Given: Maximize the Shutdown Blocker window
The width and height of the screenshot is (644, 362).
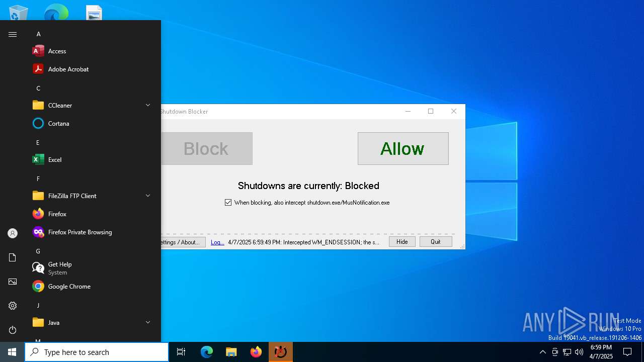Looking at the screenshot, I should pyautogui.click(x=431, y=111).
